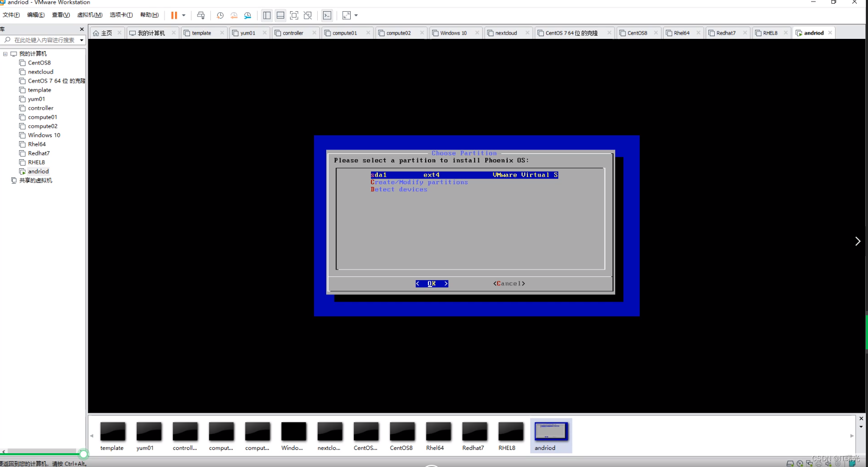Open the 编辑(E) menu
Screen dimensions: 868x467
(x=36, y=15)
